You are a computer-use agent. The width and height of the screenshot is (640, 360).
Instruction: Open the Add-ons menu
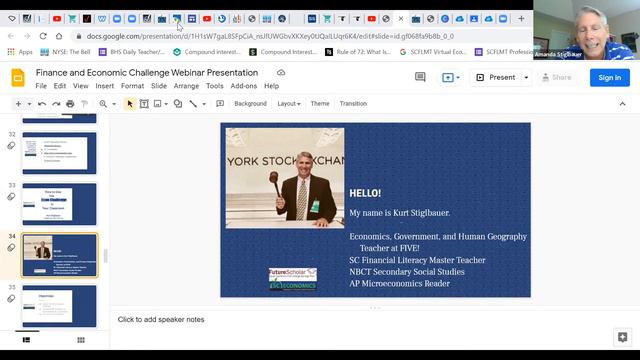[x=244, y=86]
